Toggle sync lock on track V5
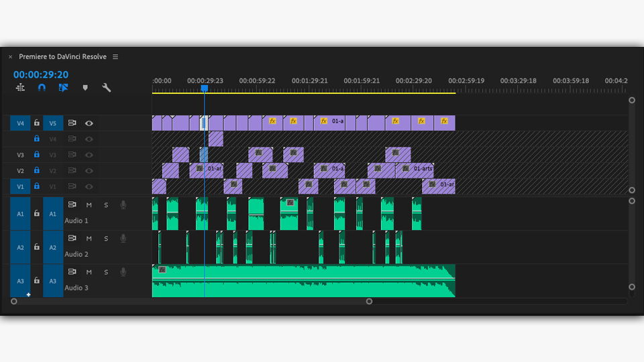The width and height of the screenshot is (644, 362). [x=72, y=123]
